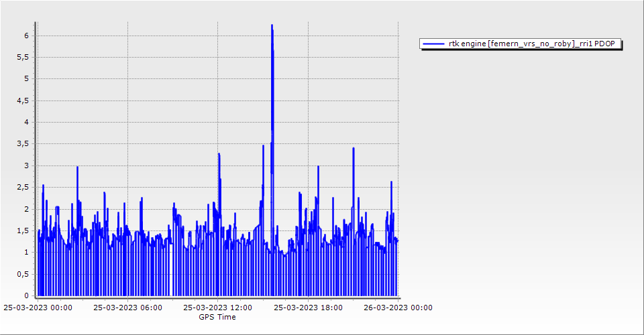644x335 pixels.
Task: Click the y-axis tick label '0'
Action: pyautogui.click(x=27, y=295)
